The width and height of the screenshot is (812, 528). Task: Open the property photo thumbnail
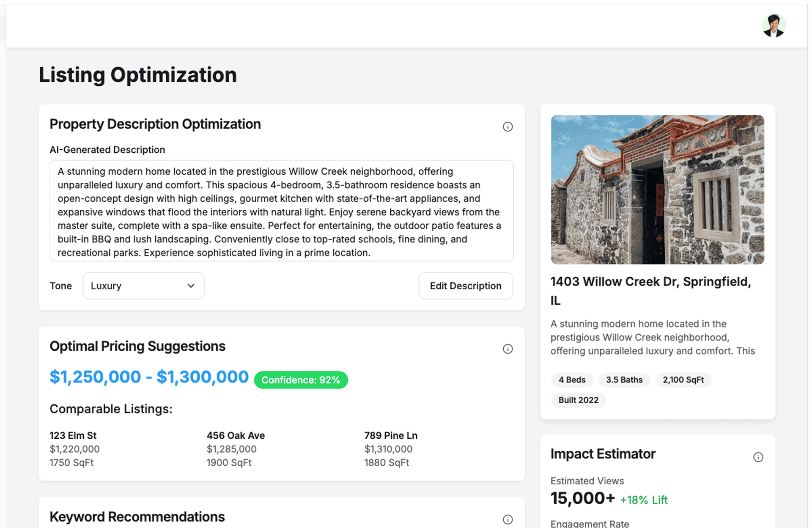[x=657, y=190]
